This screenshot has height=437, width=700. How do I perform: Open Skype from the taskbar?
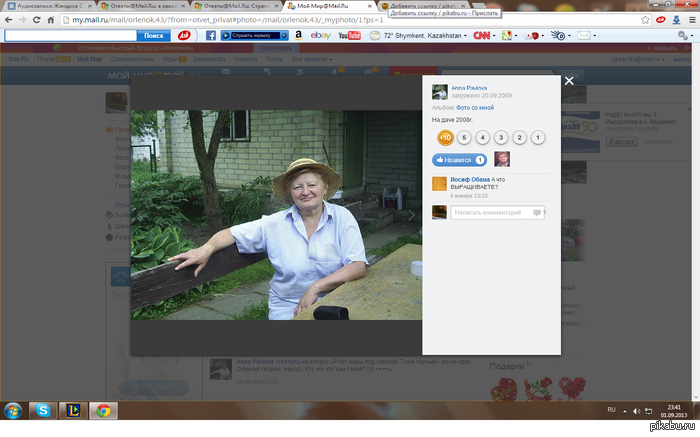coord(45,410)
